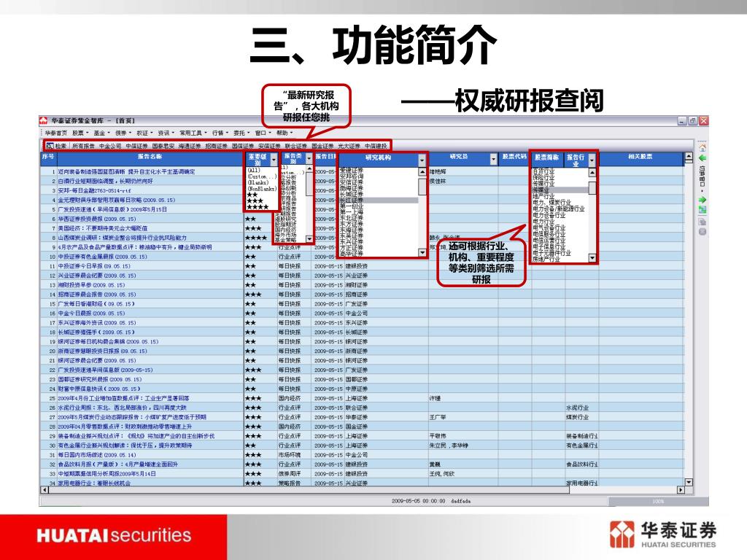Open the 研究机构 column filter dropdown

coord(422,160)
